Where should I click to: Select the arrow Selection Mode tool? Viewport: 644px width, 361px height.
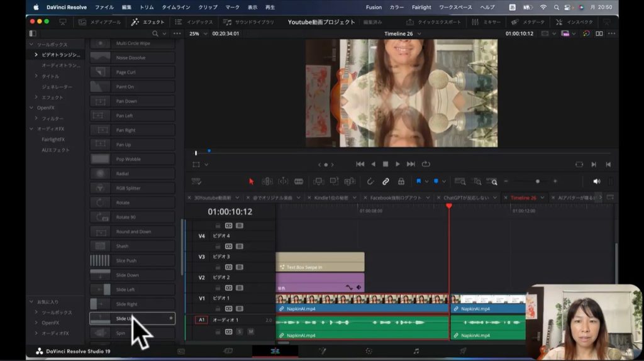[x=252, y=181]
